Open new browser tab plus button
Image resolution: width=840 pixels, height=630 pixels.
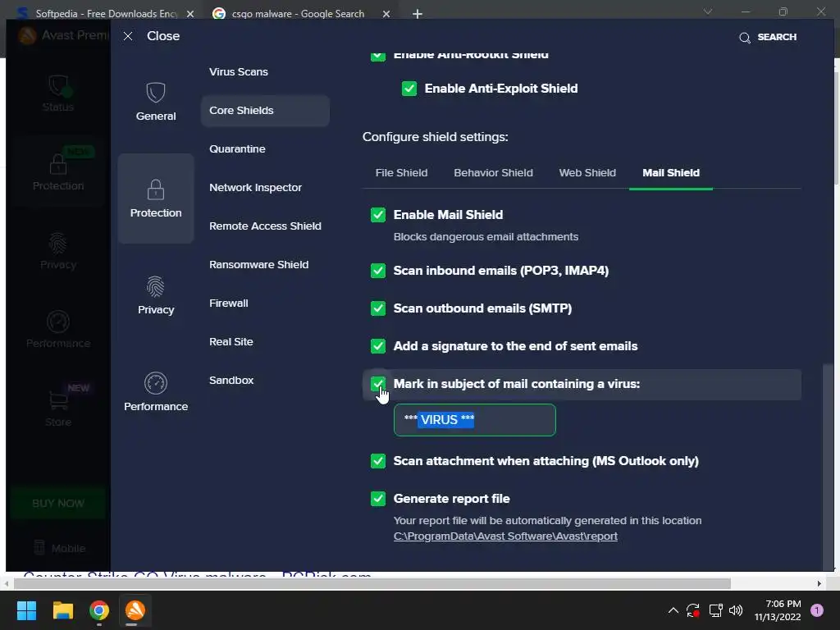[418, 14]
